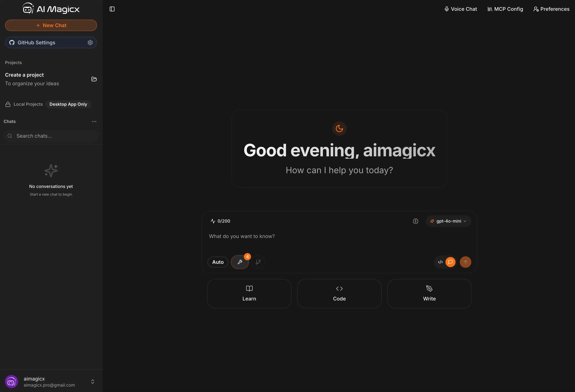575x392 pixels.
Task: Open MCP Config
Action: pos(505,9)
